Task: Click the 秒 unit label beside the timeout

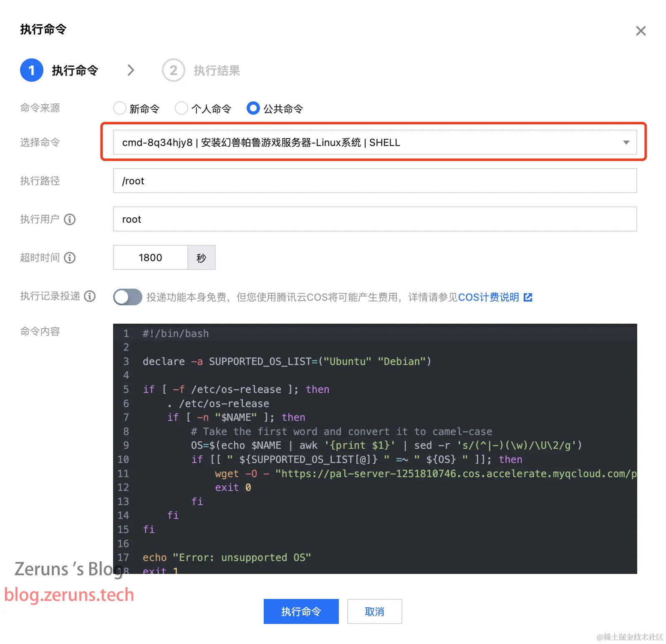Action: pyautogui.click(x=202, y=257)
